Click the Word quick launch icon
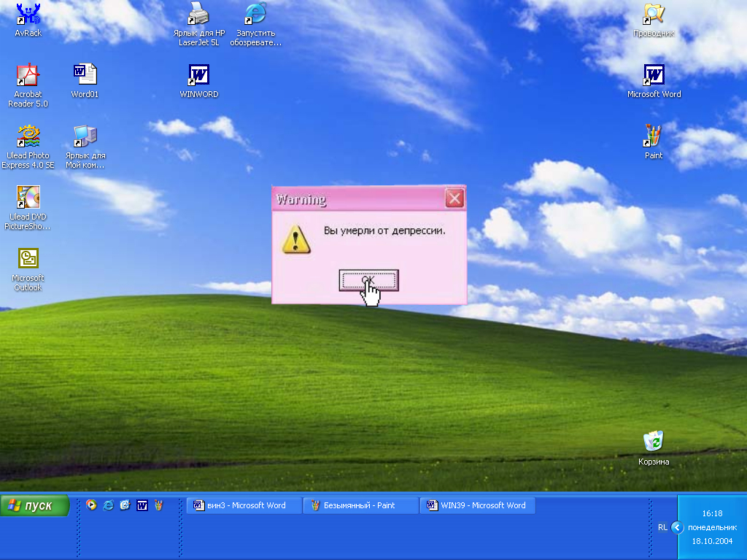 pos(142,505)
